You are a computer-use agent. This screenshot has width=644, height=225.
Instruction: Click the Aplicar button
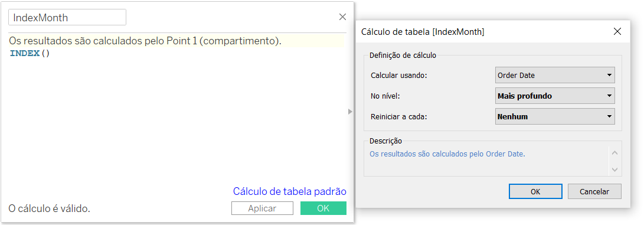coord(262,208)
